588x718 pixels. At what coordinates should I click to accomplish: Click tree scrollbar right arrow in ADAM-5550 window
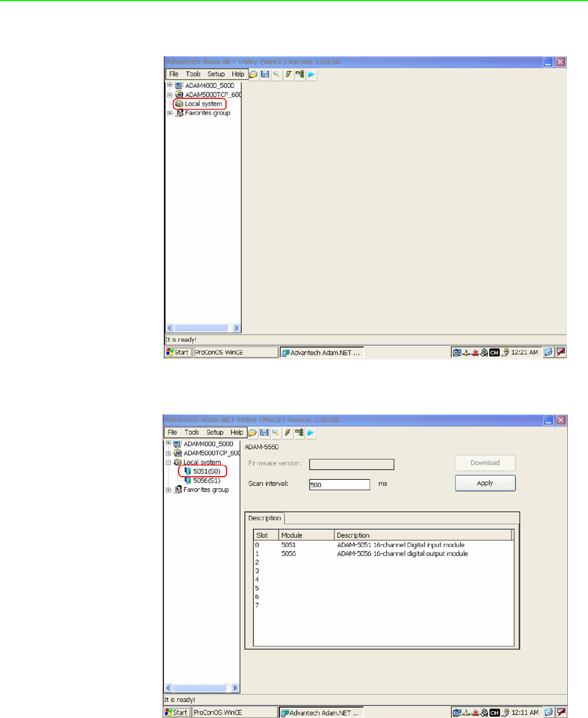235,688
